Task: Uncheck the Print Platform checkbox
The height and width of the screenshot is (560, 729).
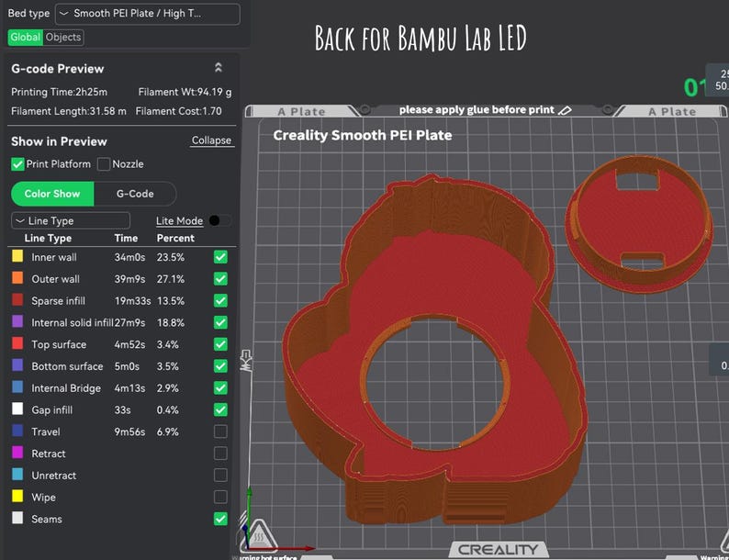Action: pos(17,164)
